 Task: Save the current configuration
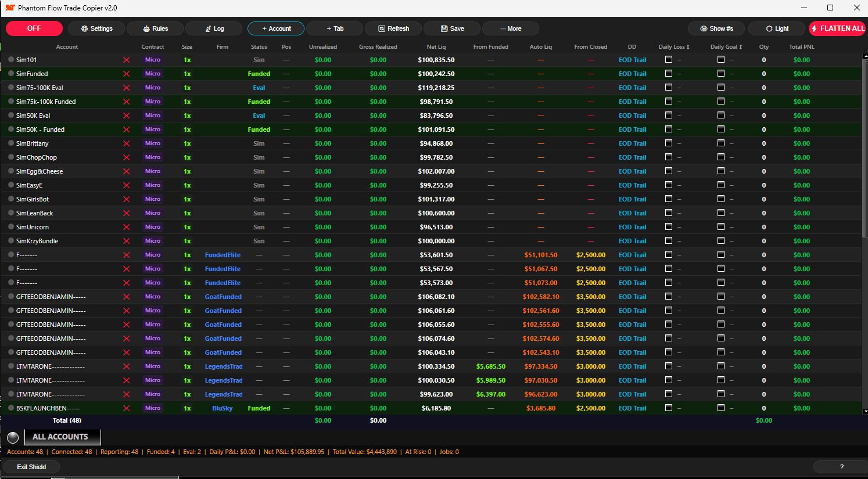[452, 28]
